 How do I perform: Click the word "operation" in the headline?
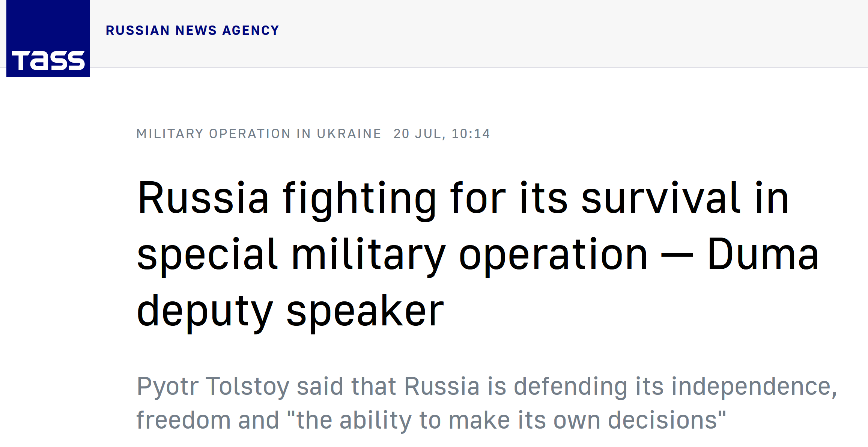pyautogui.click(x=554, y=256)
